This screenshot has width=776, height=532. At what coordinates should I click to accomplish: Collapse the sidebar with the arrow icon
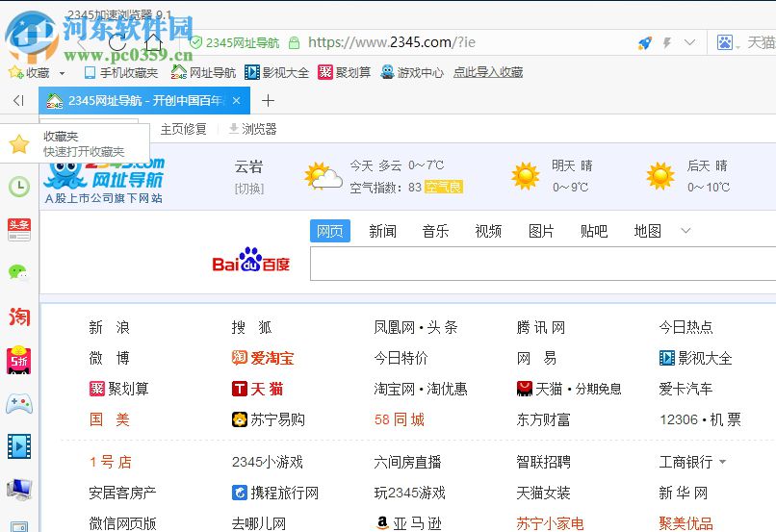coord(19,101)
